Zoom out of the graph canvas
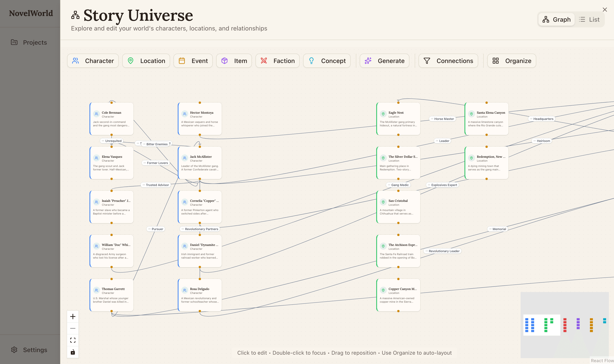Screen dimensions: 614x364 coord(73,328)
